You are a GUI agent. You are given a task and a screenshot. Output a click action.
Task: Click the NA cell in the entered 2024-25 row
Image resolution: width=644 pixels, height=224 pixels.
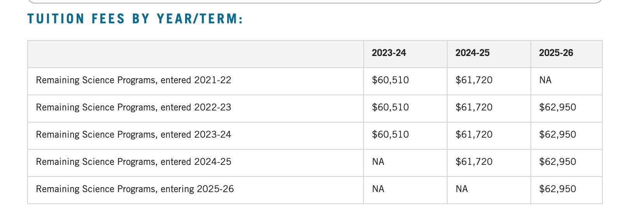(378, 162)
